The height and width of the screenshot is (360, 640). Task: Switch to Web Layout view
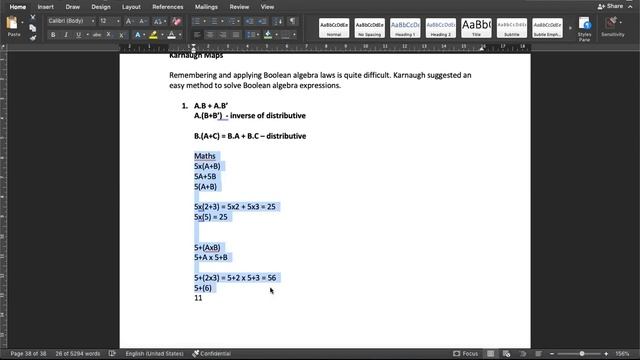coord(507,353)
